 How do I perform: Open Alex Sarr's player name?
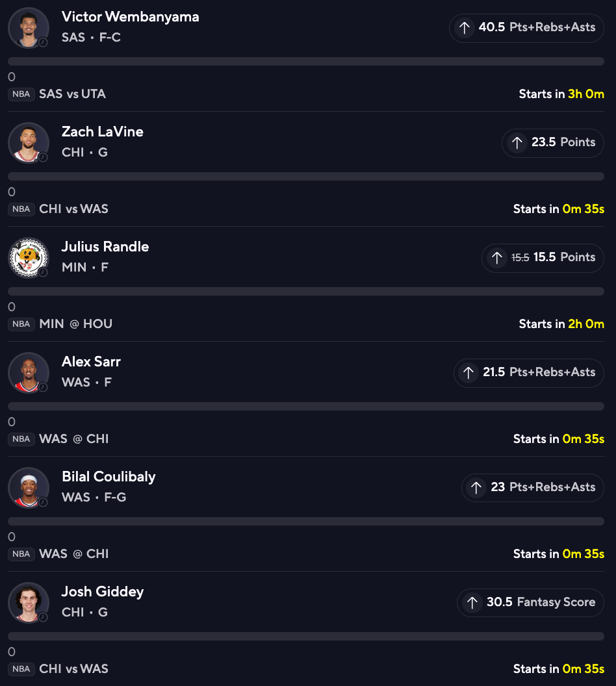coord(91,362)
